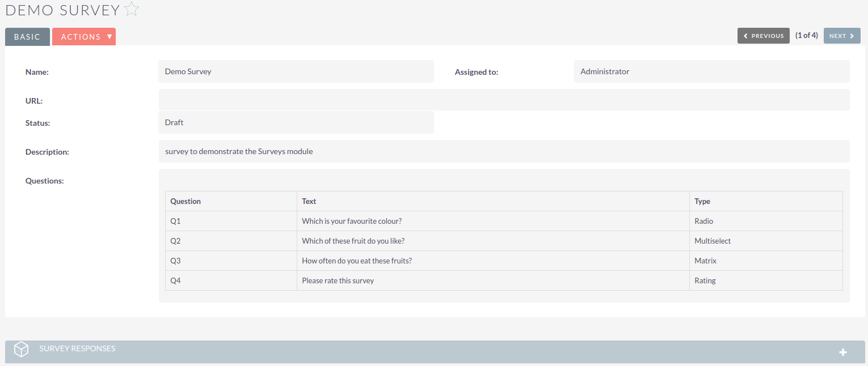The width and height of the screenshot is (868, 366).
Task: Open the 'Please rate this survey' question
Action: (x=338, y=280)
